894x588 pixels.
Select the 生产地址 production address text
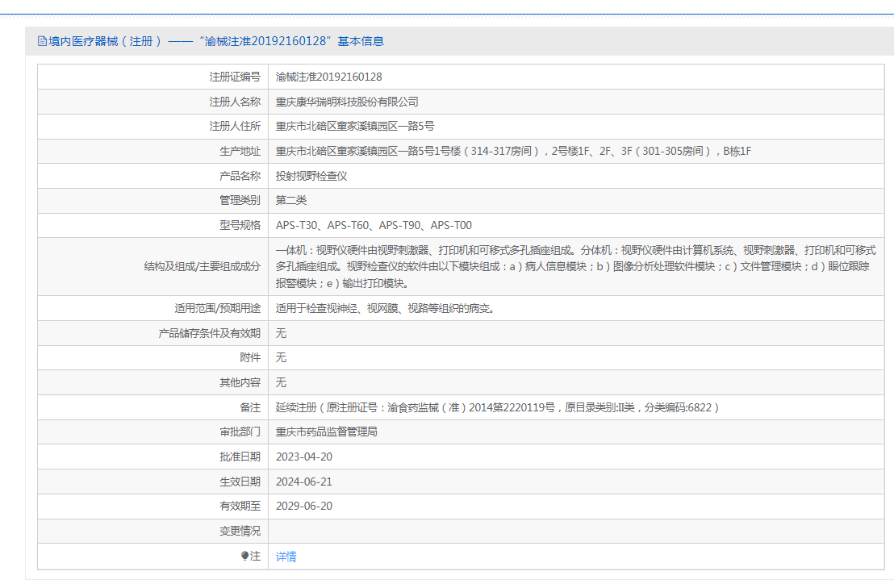[513, 152]
